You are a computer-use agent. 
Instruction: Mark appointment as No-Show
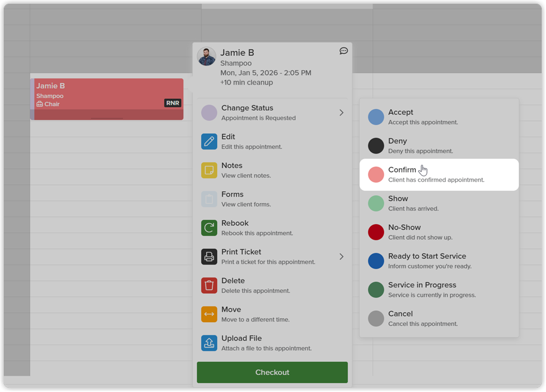coord(439,232)
